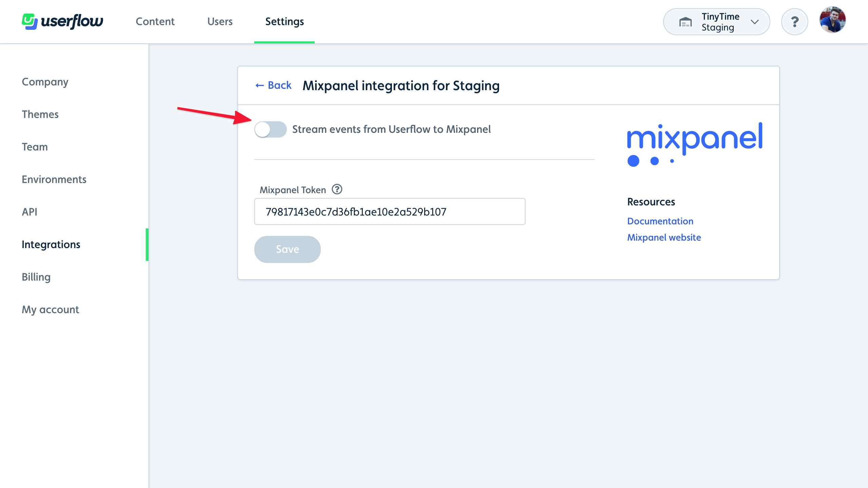Open the Mixpanel website link
The image size is (868, 488).
pos(664,237)
